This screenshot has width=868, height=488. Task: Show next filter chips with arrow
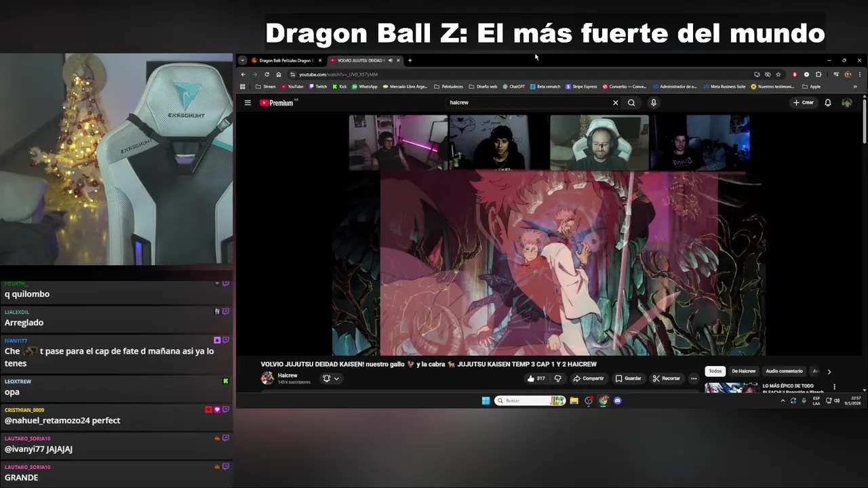829,371
